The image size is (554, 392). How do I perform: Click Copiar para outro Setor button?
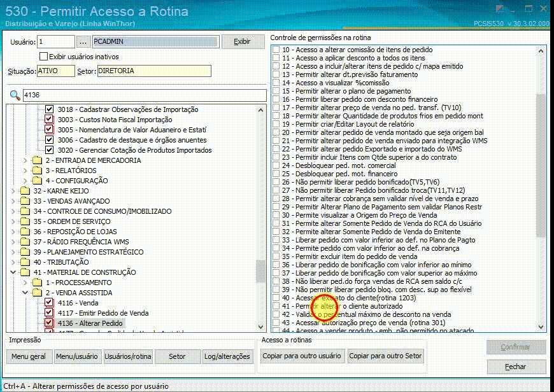pos(385,356)
